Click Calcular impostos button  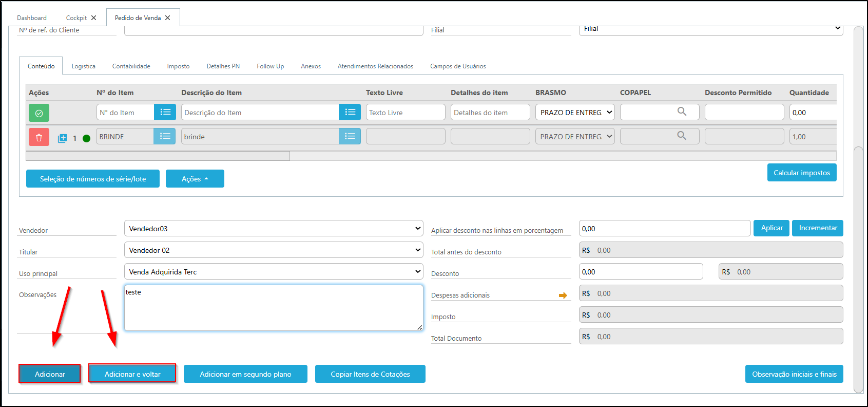pos(802,173)
